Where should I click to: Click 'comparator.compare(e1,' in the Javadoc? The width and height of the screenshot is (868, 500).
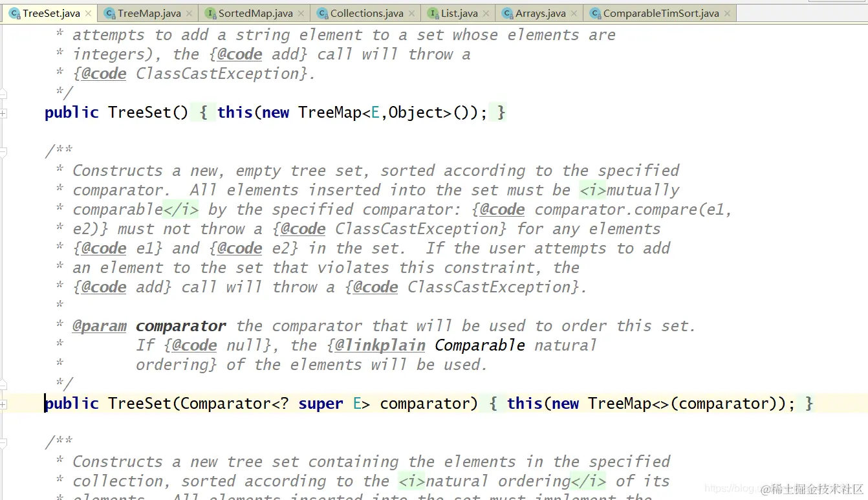633,210
